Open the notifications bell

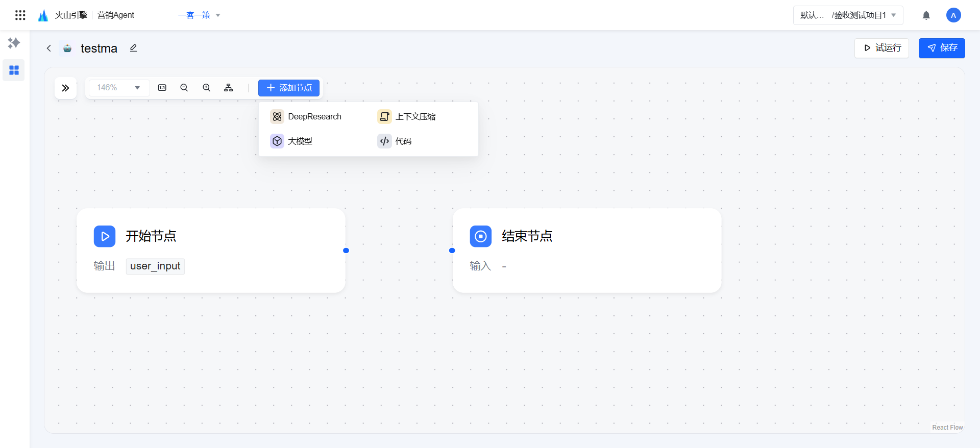926,15
